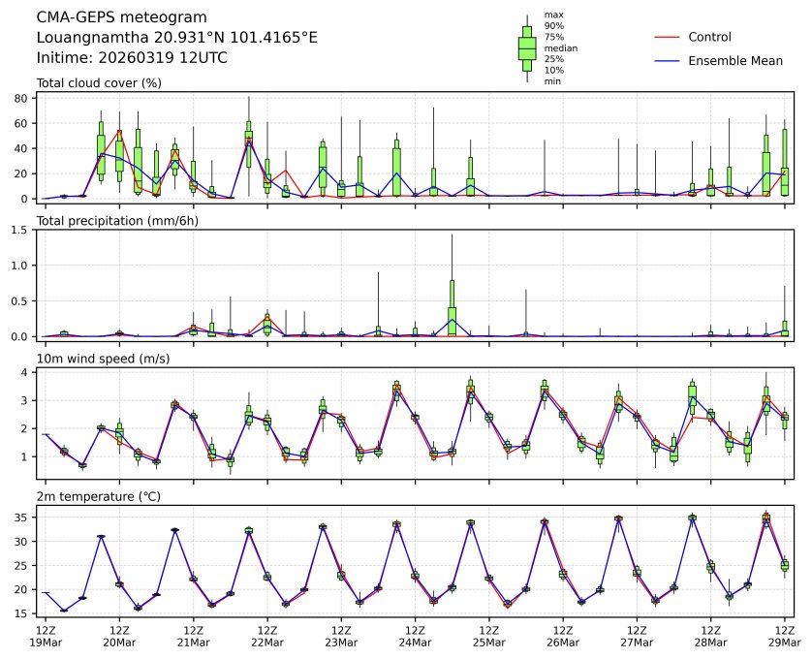The image size is (812, 659).
Task: Click the max label in the legend
Action: click(553, 15)
